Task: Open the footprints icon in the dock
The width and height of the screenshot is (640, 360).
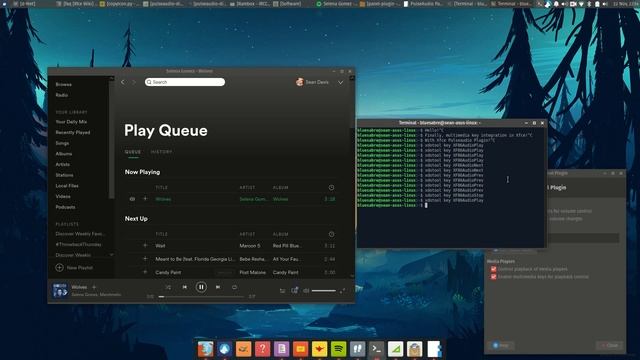Action: (357, 349)
